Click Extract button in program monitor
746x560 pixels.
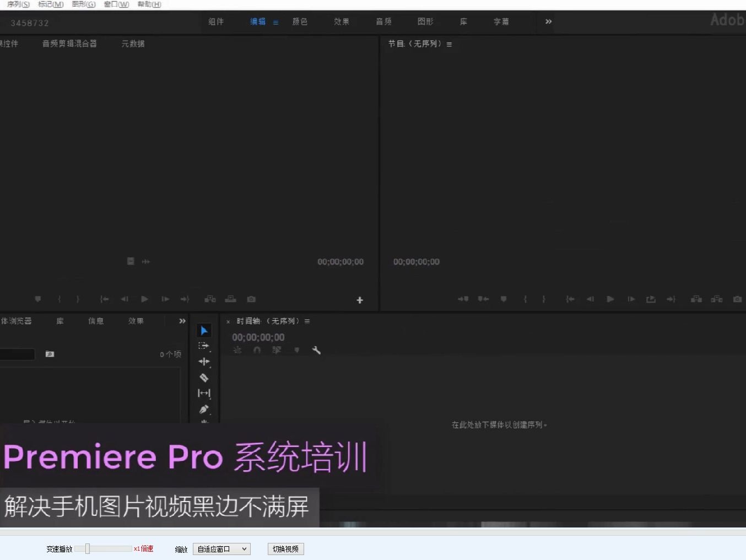(717, 299)
